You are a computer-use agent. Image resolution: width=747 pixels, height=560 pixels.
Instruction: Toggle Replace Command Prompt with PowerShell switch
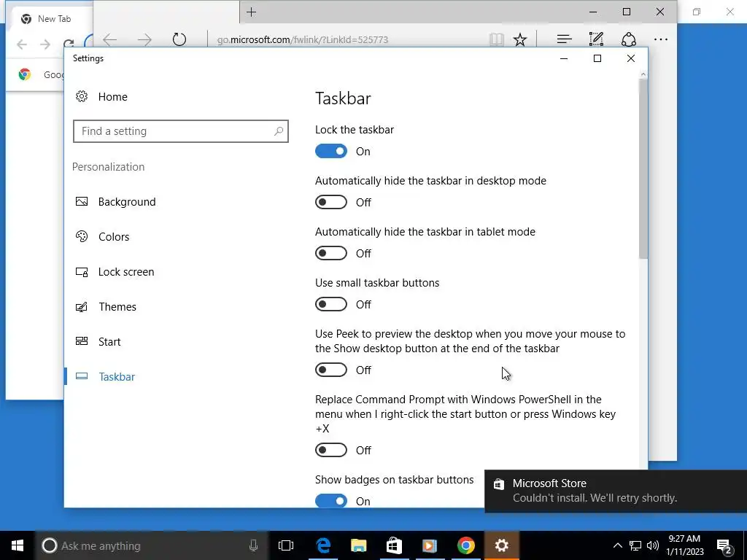click(x=331, y=450)
